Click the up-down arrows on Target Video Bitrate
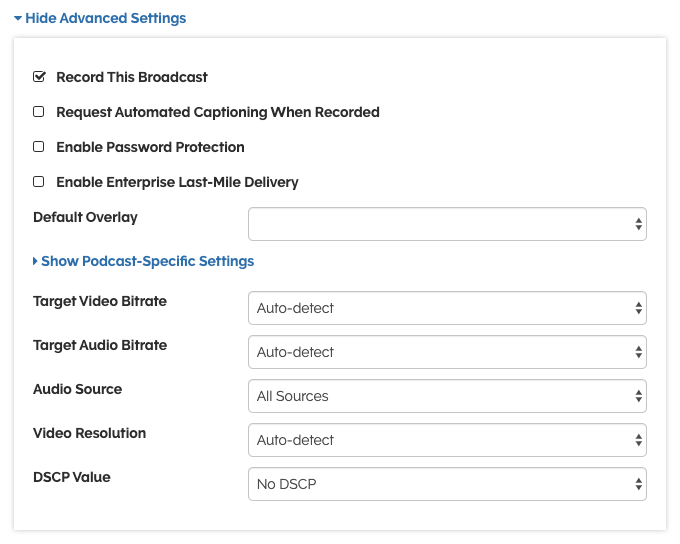 [638, 309]
